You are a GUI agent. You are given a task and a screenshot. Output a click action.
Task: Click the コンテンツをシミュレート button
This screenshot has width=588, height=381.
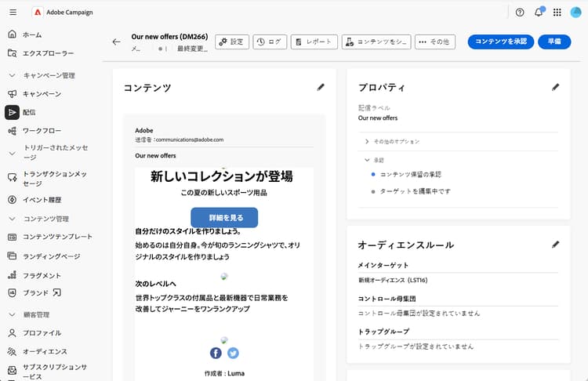click(x=376, y=42)
